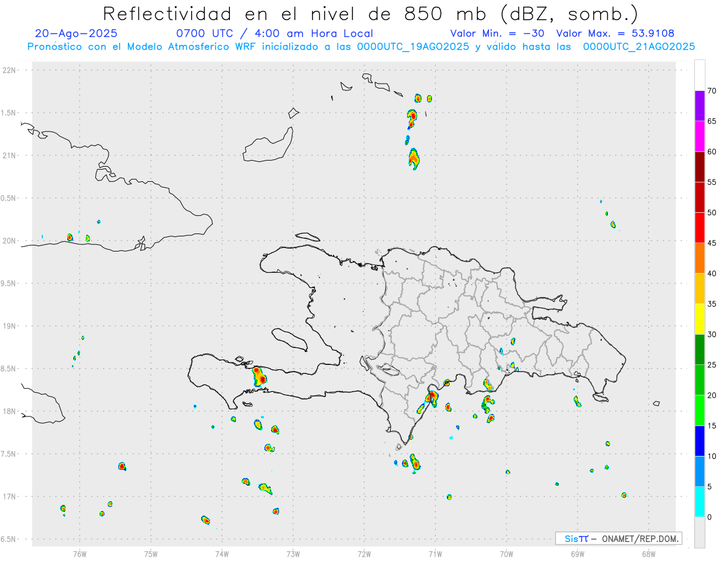Click the '74W' longitude axis label
The image size is (728, 562).
point(222,554)
